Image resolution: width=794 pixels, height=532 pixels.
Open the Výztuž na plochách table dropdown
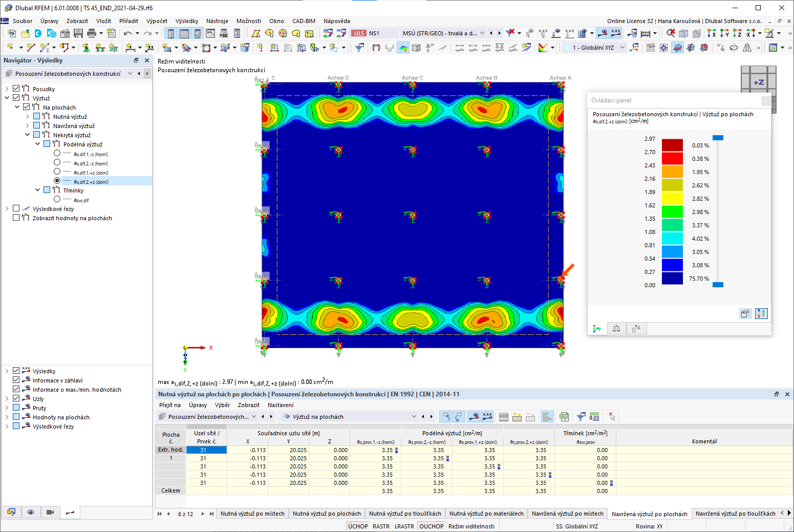[414, 417]
